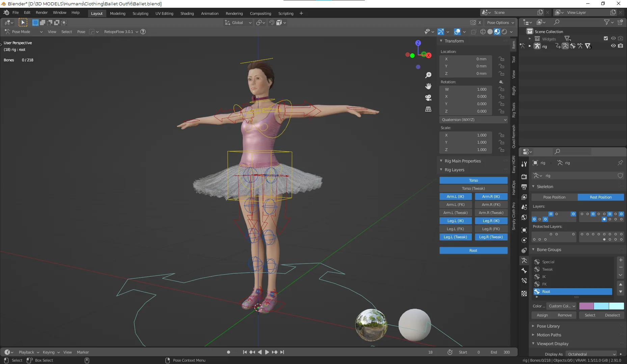This screenshot has height=364, width=627.
Task: Open RetopoFlow help question mark icon
Action: pos(143,32)
